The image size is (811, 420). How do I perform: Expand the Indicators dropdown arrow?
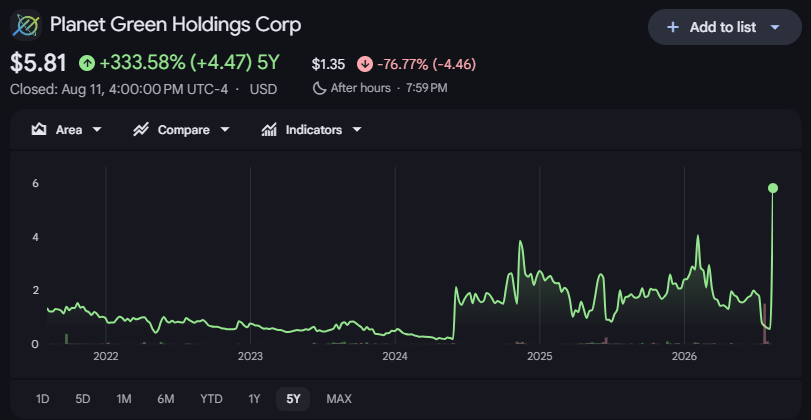(x=357, y=129)
